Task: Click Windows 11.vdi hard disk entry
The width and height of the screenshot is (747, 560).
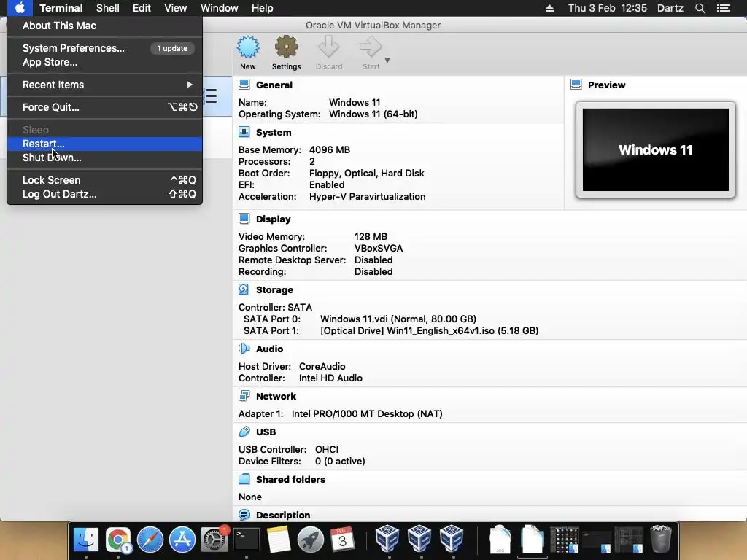Action: pos(398,319)
